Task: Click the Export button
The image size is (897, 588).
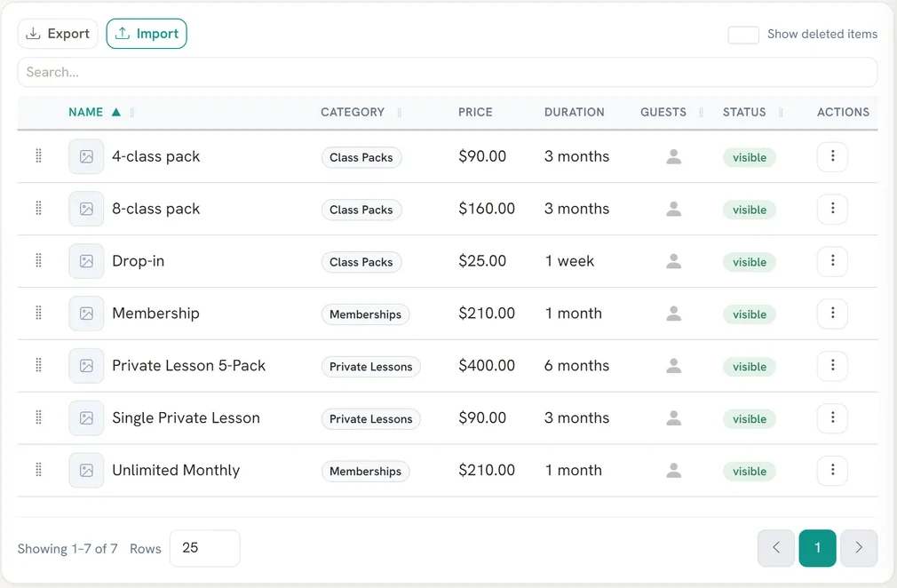Action: click(x=58, y=34)
